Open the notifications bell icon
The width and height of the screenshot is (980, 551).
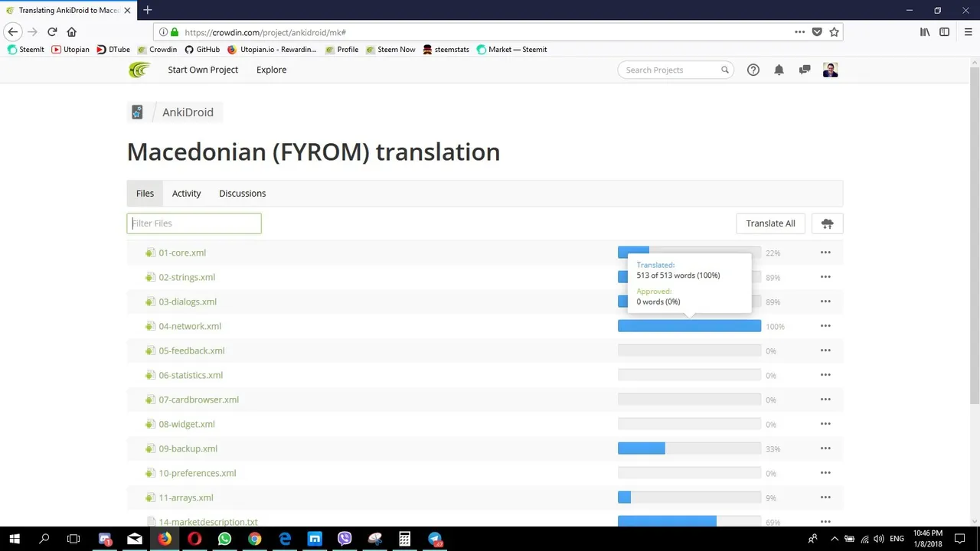click(779, 70)
